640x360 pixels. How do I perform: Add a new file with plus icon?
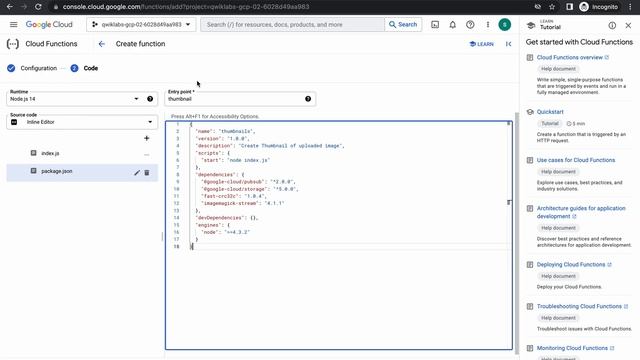point(147,138)
